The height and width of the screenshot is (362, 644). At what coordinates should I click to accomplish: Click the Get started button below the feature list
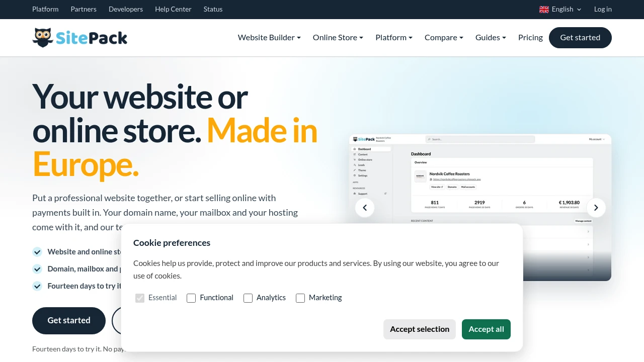pos(69,321)
